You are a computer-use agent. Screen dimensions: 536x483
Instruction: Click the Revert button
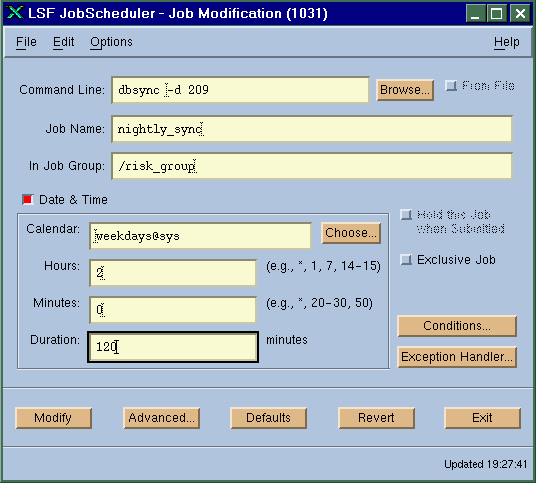click(376, 418)
